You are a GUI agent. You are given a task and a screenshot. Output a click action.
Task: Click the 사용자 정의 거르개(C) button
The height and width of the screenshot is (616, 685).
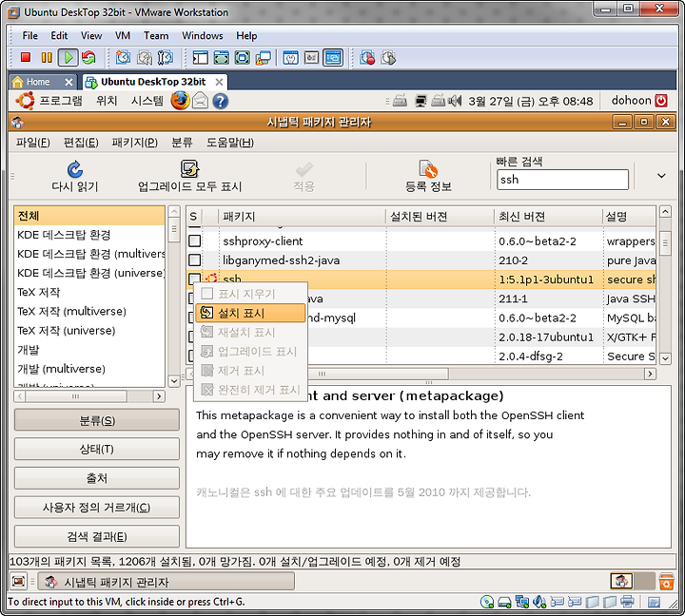click(96, 508)
